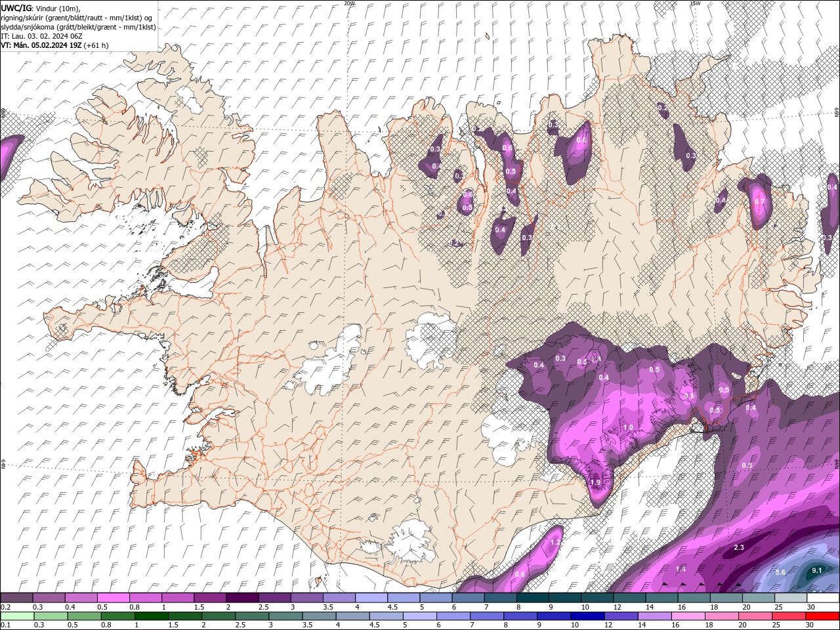Click the pale green first swatch of lower legend
The image size is (840, 630).
click(x=16, y=616)
